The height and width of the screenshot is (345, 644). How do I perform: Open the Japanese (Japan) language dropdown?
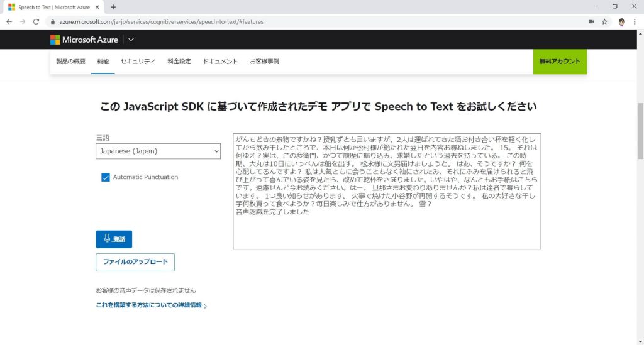[158, 151]
